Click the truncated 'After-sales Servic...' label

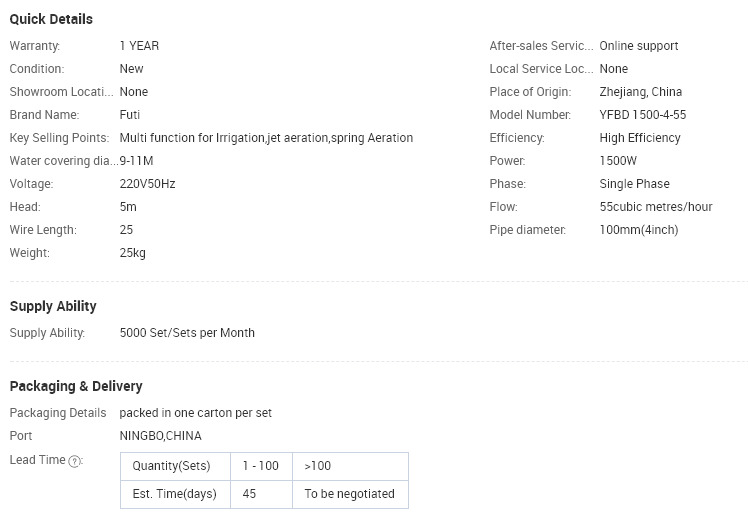point(541,46)
